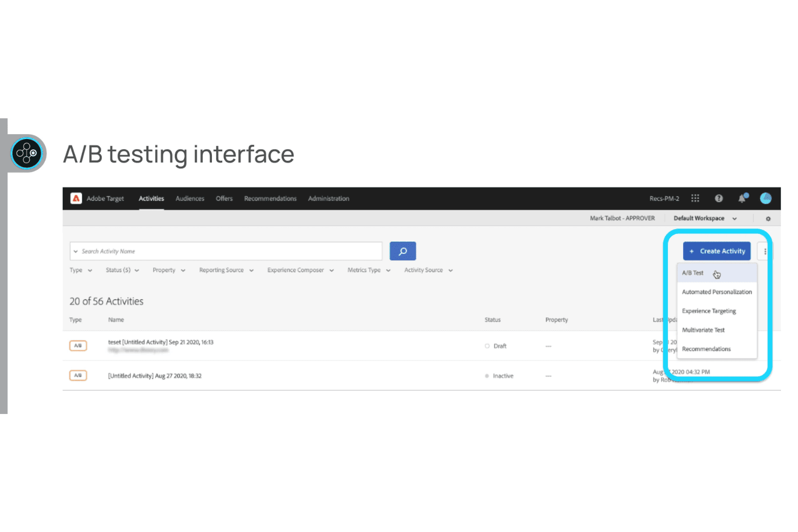798x532 pixels.
Task: Click the Property column header
Action: tap(556, 320)
